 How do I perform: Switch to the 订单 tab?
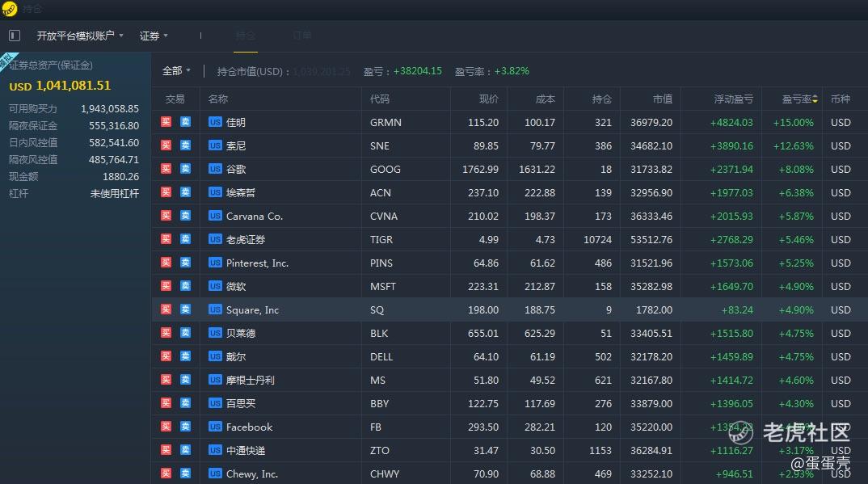pyautogui.click(x=301, y=36)
